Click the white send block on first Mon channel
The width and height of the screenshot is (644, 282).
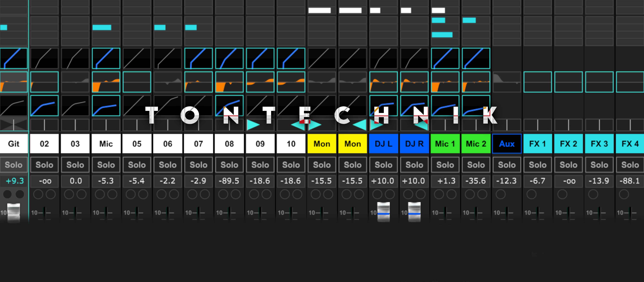[x=319, y=10]
